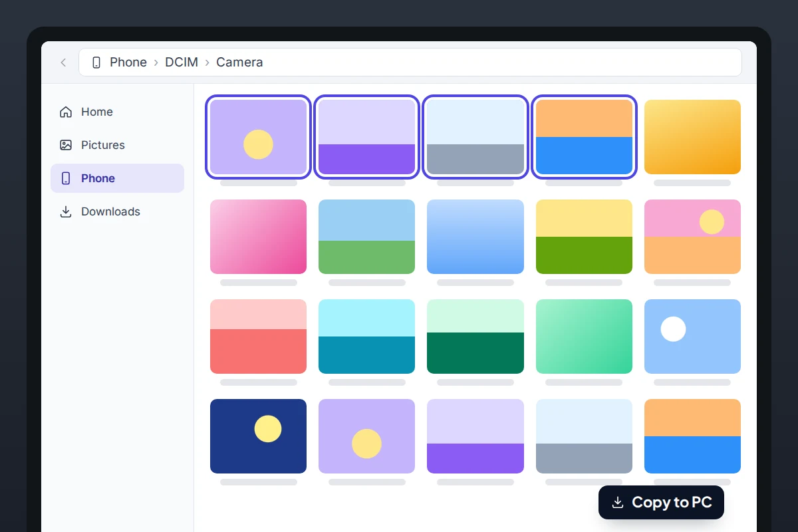
Task: Select the unselected lavender photo with yellow sun
Action: point(366,436)
